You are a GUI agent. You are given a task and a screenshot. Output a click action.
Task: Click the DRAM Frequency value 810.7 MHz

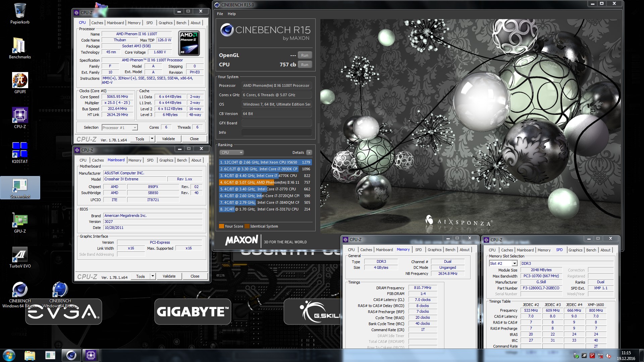(x=422, y=288)
